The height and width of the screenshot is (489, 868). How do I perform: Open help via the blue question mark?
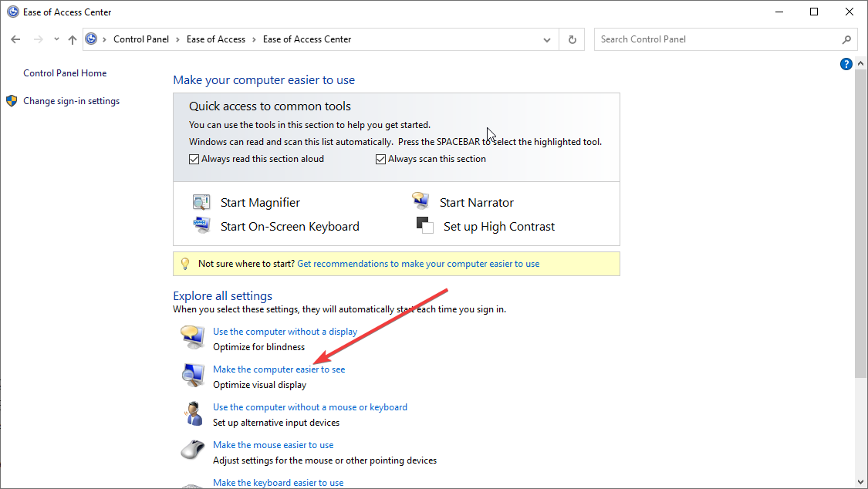point(846,64)
